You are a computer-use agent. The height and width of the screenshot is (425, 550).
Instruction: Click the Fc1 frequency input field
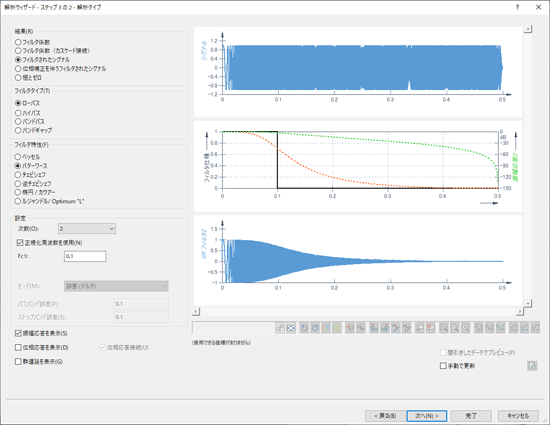coord(85,256)
